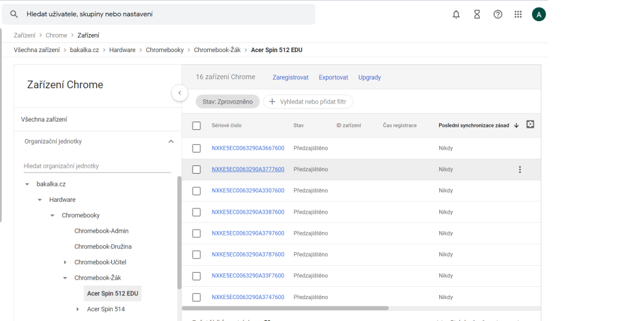
Task: Open device link NXKE5EC0063290A3747600
Action: coord(248,297)
